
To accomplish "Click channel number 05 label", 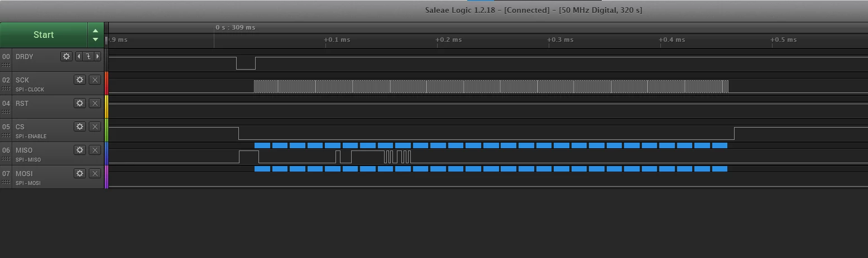I will click(6, 127).
